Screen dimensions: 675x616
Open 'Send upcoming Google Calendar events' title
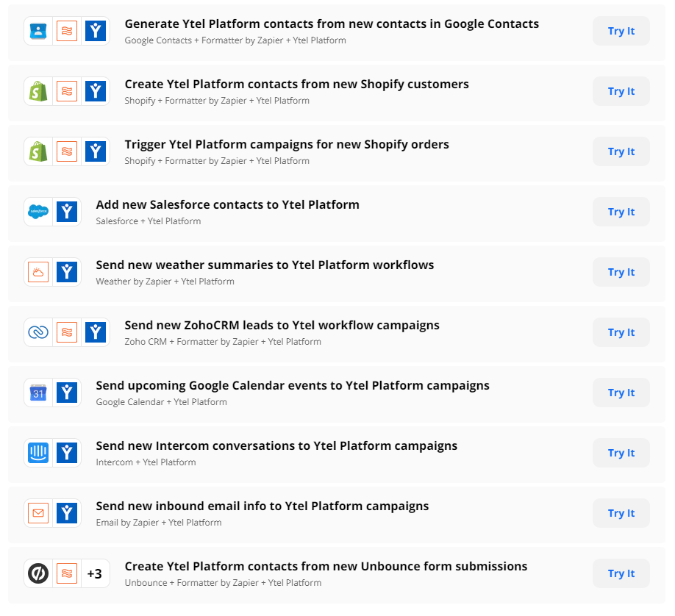click(x=293, y=386)
